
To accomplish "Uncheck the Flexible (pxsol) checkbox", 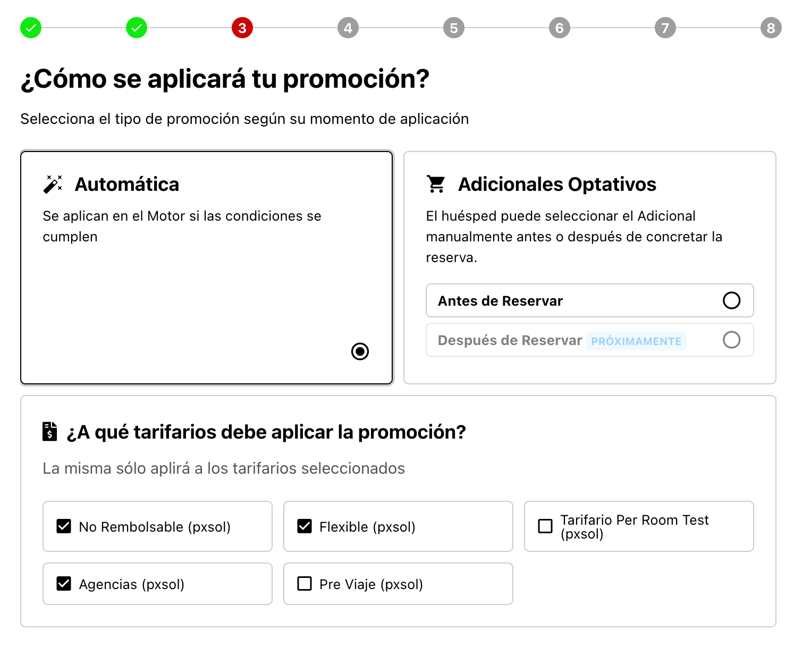I will pyautogui.click(x=305, y=526).
